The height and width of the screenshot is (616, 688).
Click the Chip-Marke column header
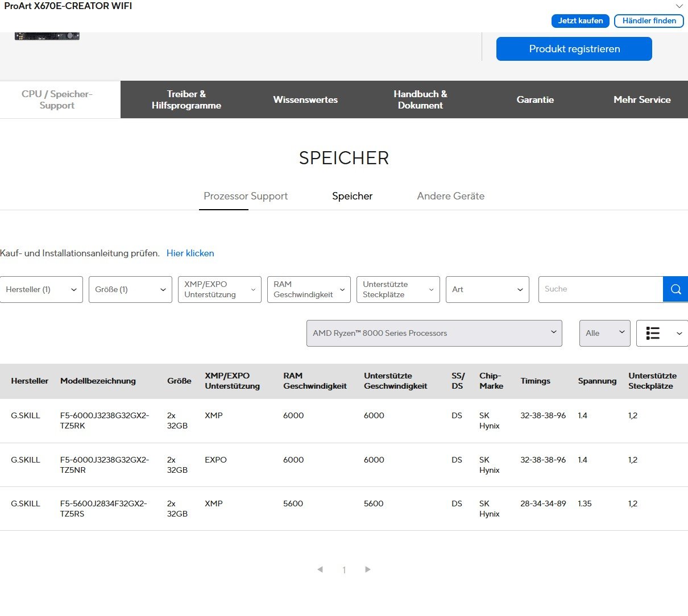click(491, 381)
